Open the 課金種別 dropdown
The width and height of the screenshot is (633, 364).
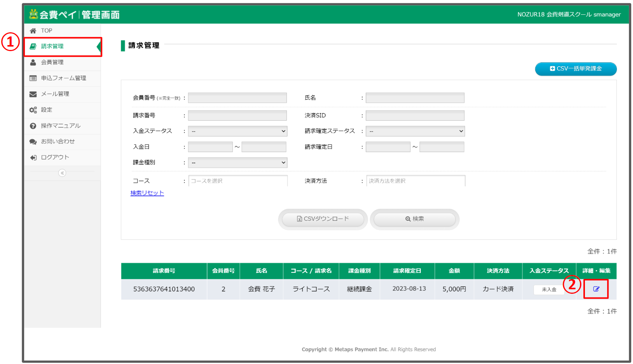(237, 162)
